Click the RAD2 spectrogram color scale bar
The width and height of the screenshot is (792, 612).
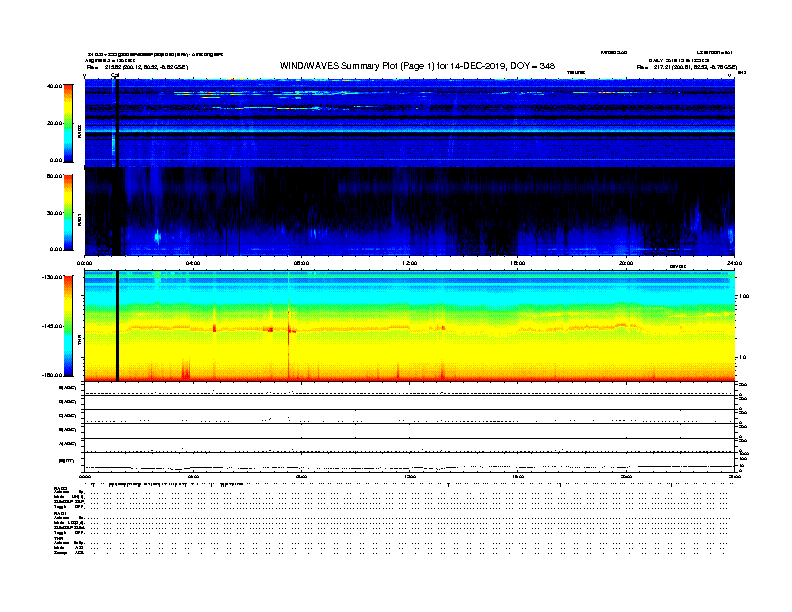[68, 123]
